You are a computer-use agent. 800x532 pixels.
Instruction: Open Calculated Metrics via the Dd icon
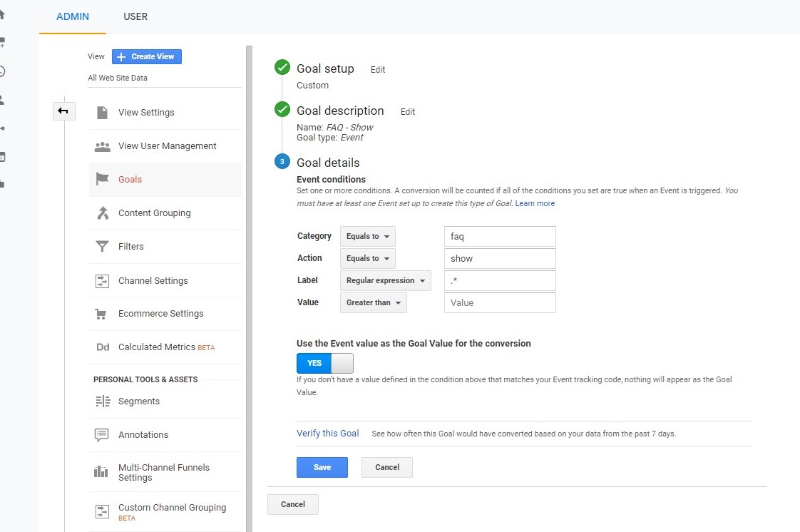(x=101, y=347)
